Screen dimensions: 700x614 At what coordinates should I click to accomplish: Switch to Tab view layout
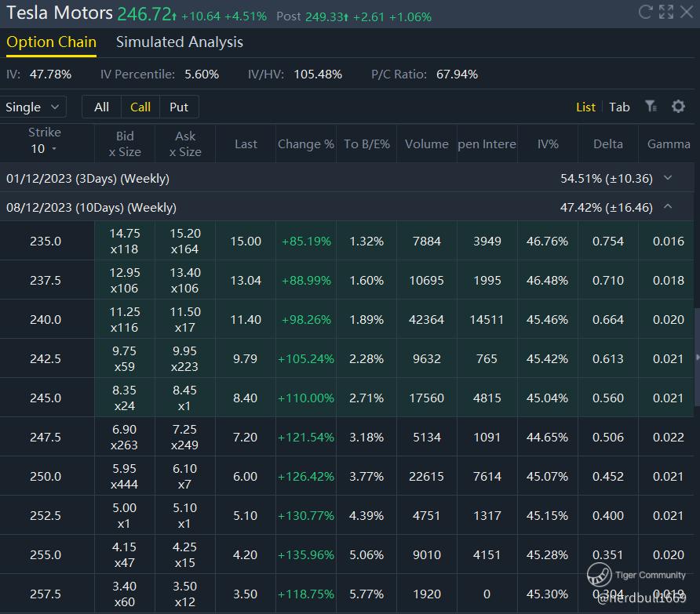[x=619, y=107]
